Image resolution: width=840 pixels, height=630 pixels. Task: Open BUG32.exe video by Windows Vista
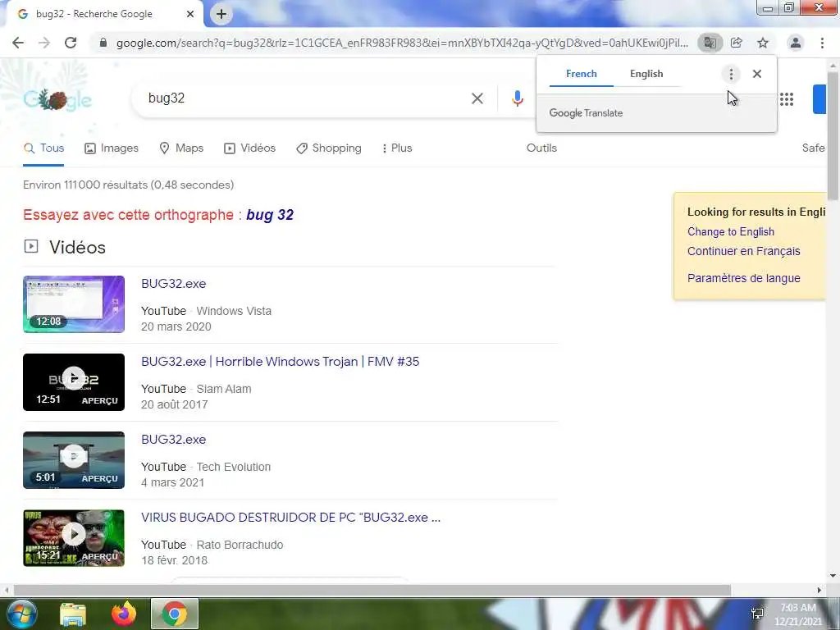click(x=174, y=284)
